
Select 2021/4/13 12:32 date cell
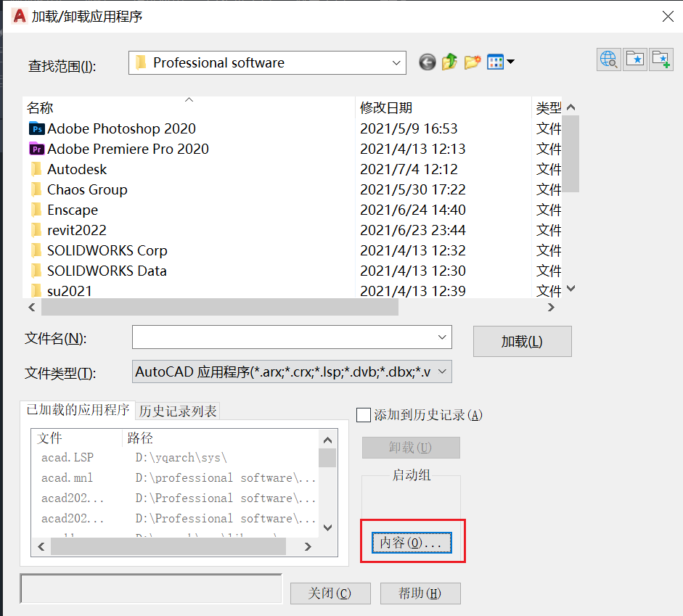pyautogui.click(x=412, y=251)
